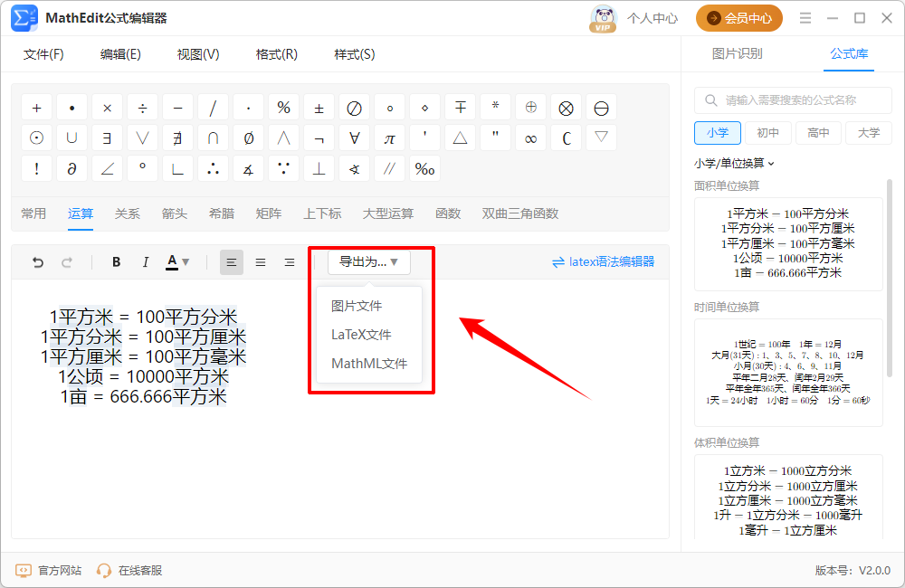
Task: Toggle bold formatting B
Action: pyautogui.click(x=116, y=262)
